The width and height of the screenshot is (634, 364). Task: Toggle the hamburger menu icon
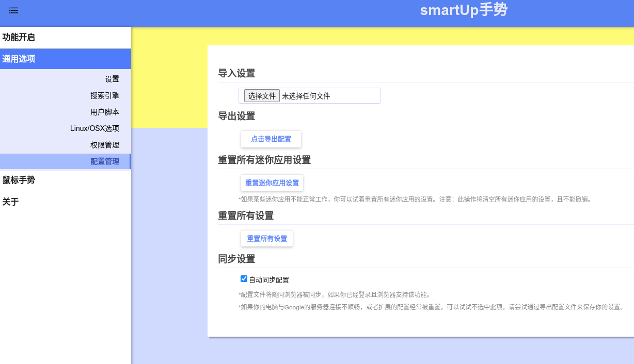coord(13,10)
